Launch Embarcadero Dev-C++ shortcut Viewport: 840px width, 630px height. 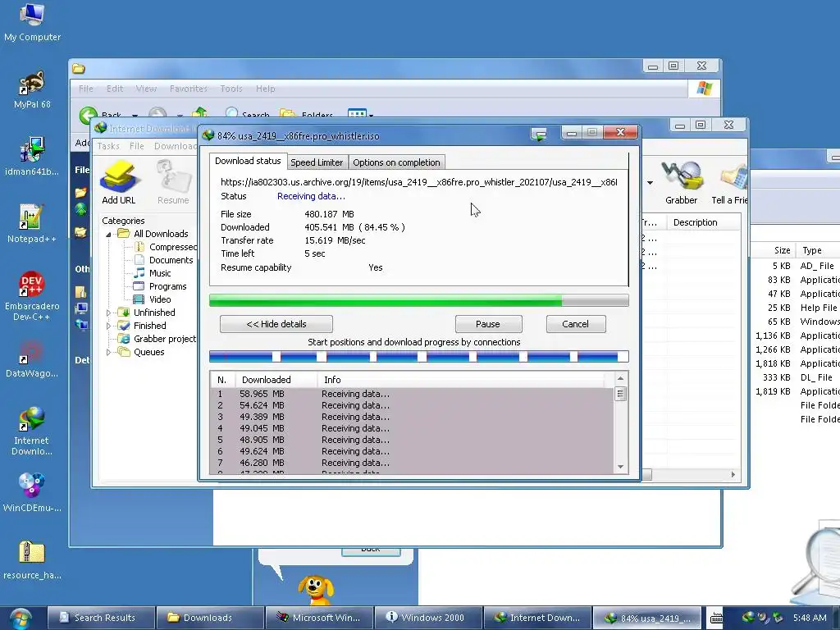click(x=32, y=295)
